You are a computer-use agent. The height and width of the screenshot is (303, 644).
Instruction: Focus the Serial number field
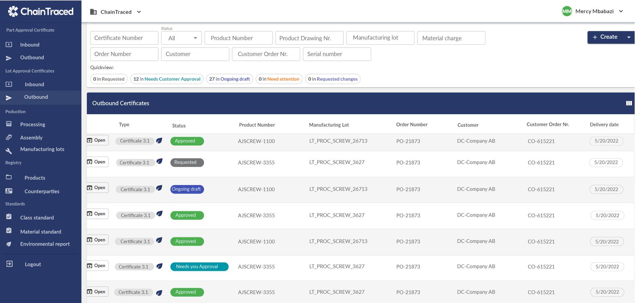pyautogui.click(x=337, y=54)
